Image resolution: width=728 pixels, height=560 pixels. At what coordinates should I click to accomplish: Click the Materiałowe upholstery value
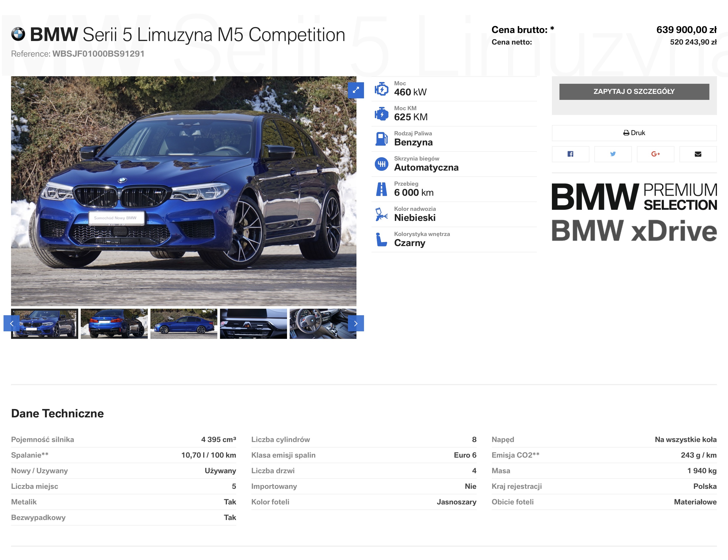[695, 502]
